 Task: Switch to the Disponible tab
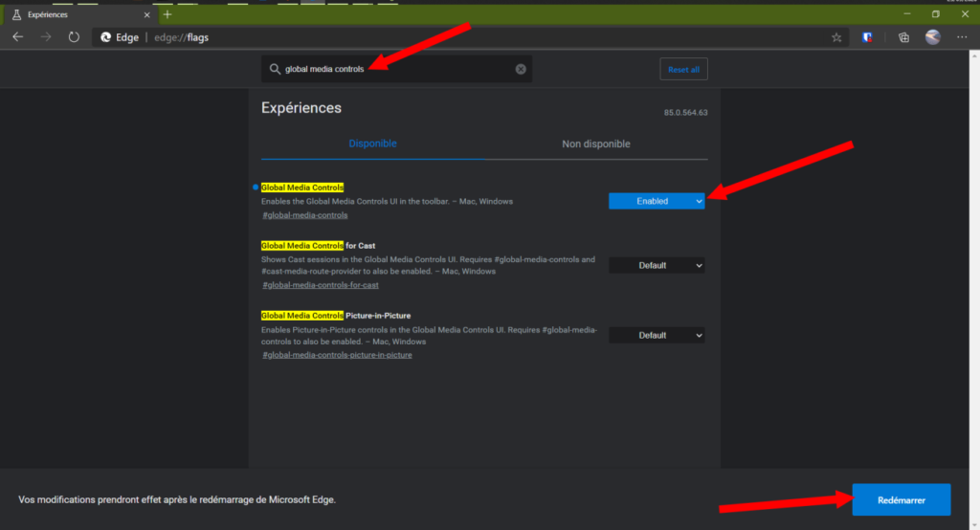[372, 144]
